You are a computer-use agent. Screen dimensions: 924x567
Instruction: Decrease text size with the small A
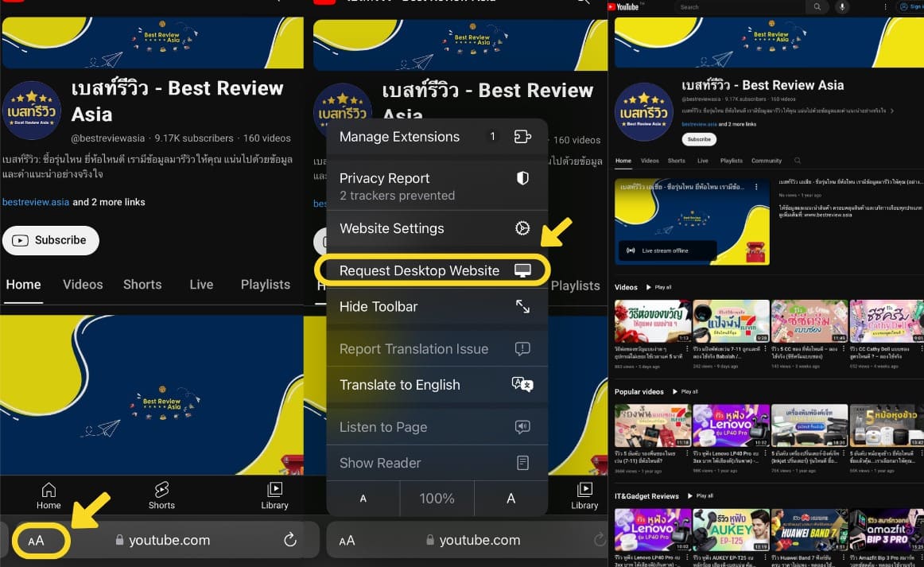363,499
